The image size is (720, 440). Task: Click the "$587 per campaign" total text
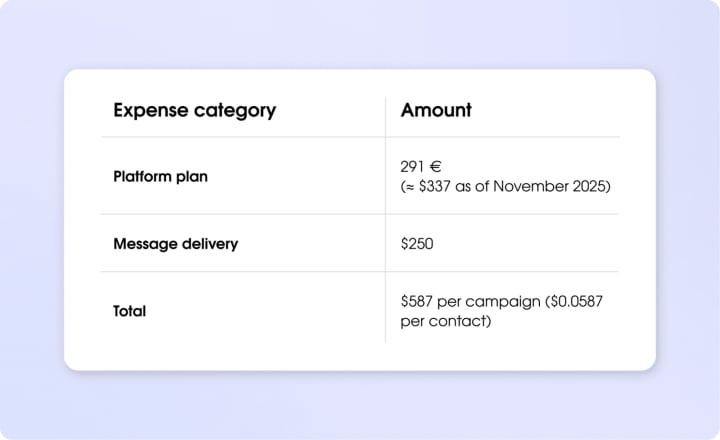(x=461, y=301)
